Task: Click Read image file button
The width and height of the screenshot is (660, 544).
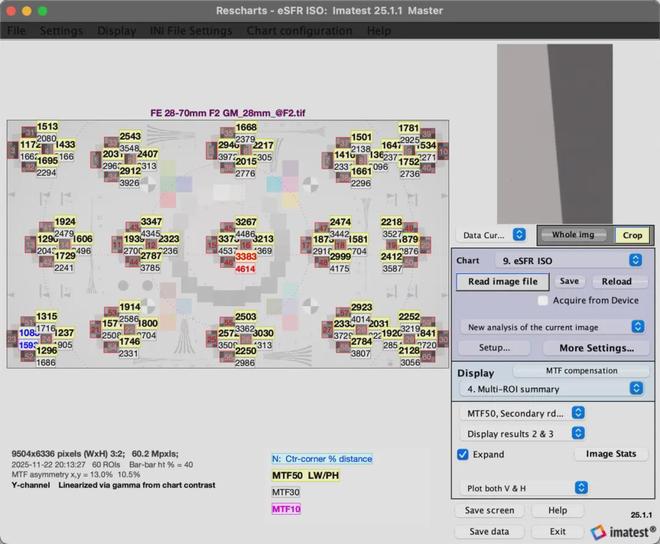Action: coord(503,282)
